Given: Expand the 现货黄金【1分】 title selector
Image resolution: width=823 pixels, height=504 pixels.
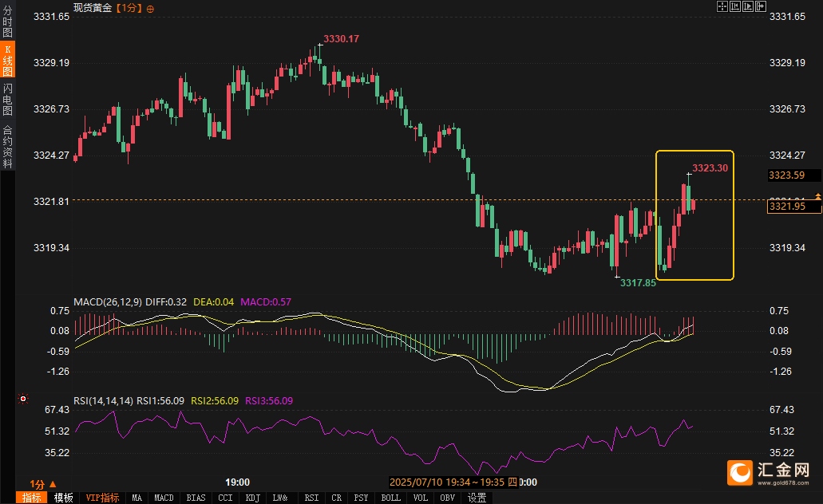Looking at the screenshot, I should click(108, 9).
